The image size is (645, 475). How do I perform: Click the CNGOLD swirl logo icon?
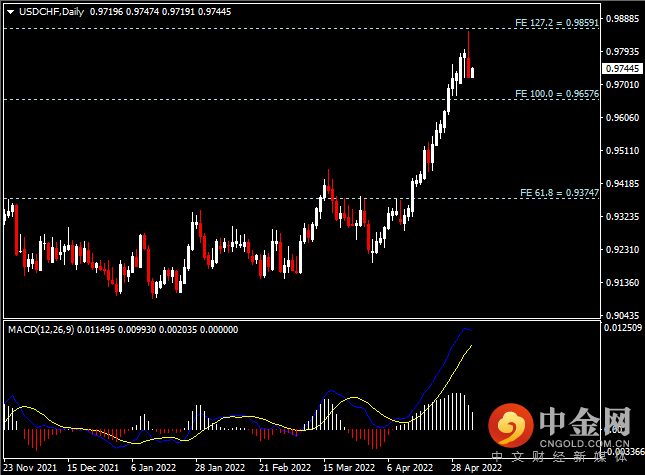pos(510,426)
